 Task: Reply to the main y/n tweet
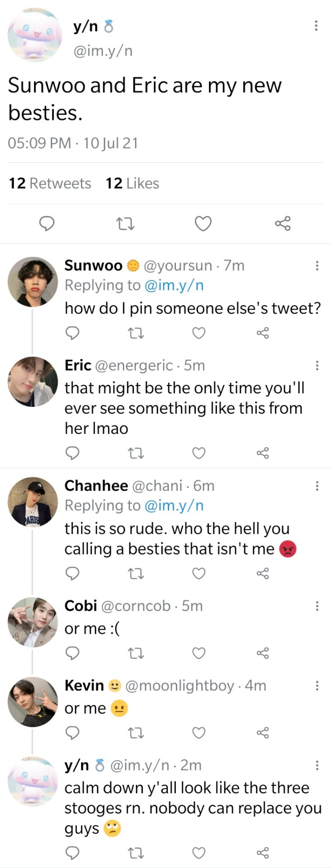(x=47, y=224)
